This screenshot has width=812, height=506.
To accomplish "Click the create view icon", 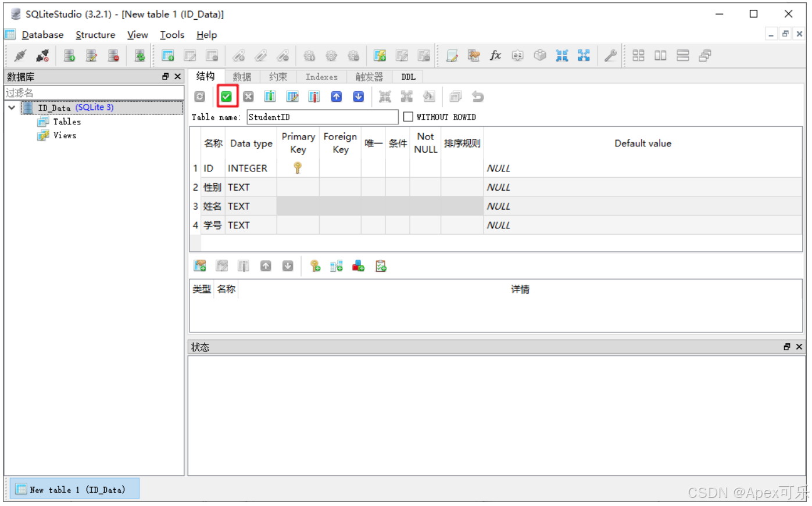I will (380, 56).
